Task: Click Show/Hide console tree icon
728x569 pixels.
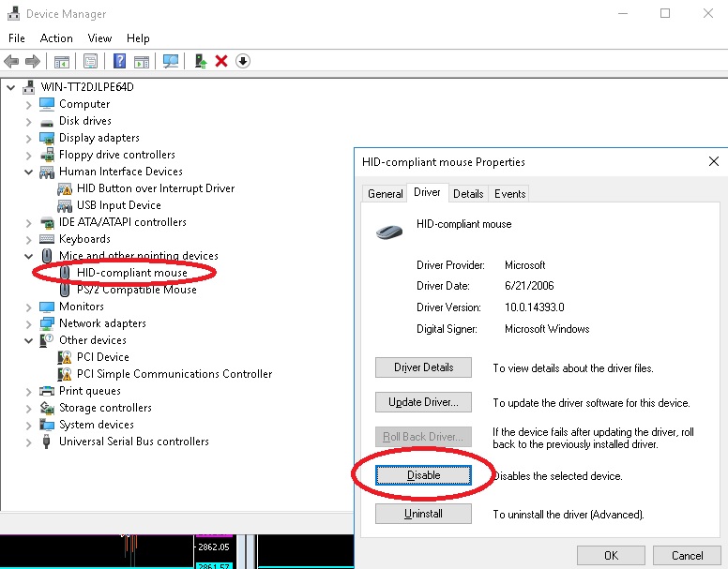Action: [x=62, y=61]
